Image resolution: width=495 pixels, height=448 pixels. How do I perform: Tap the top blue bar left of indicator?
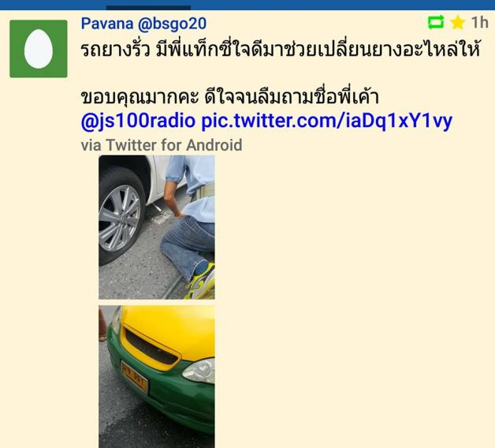click(53, 5)
